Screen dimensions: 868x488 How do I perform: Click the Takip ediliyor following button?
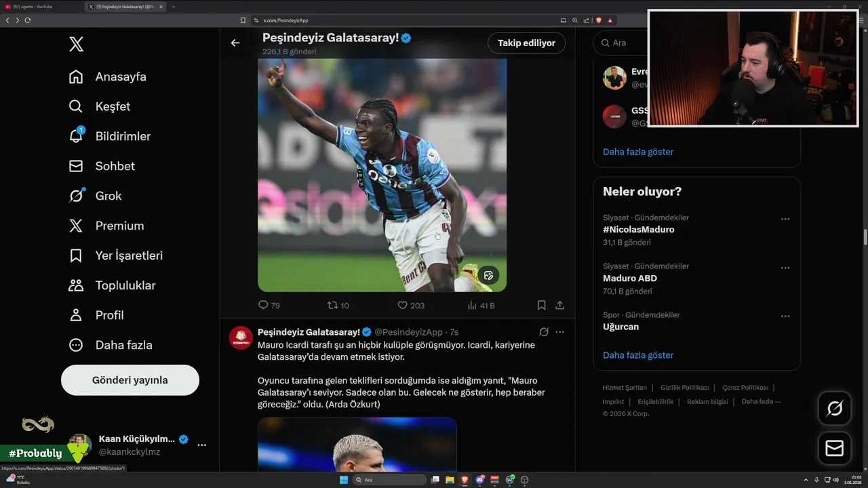click(x=526, y=43)
